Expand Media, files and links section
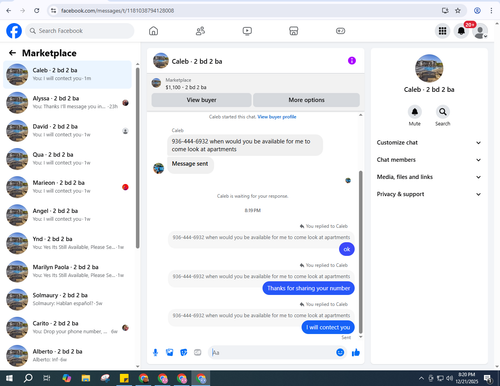This screenshot has height=386, width=500. 429,177
